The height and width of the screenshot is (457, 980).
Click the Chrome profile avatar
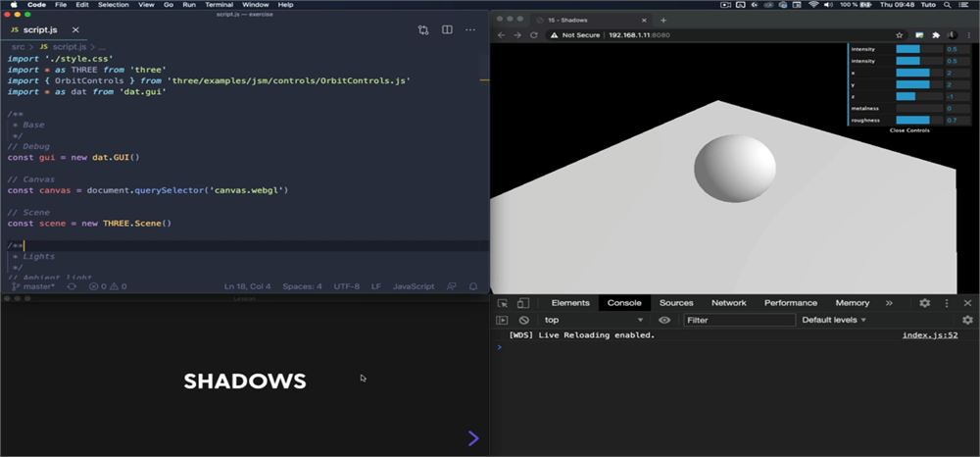(952, 35)
